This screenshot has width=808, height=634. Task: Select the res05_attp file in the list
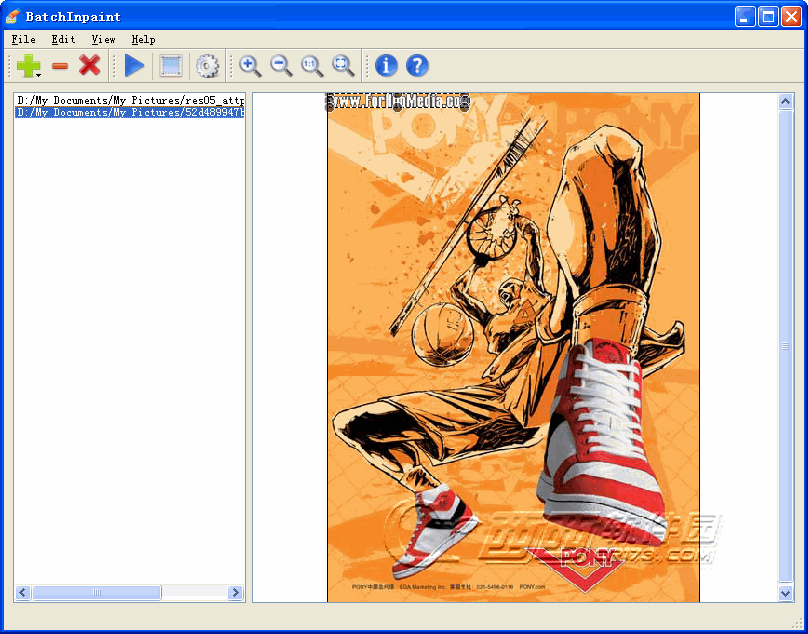coord(129,101)
